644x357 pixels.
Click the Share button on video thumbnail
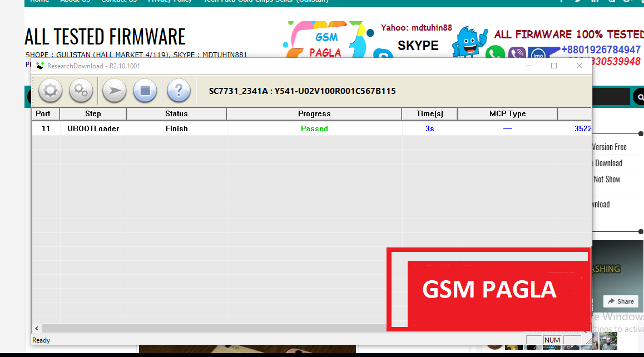621,301
